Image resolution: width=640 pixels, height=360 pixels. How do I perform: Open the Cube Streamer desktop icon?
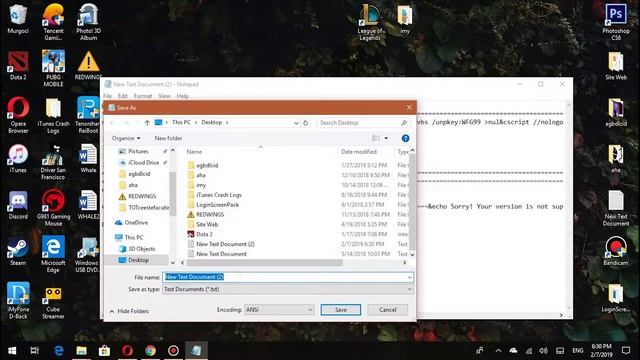[53, 302]
